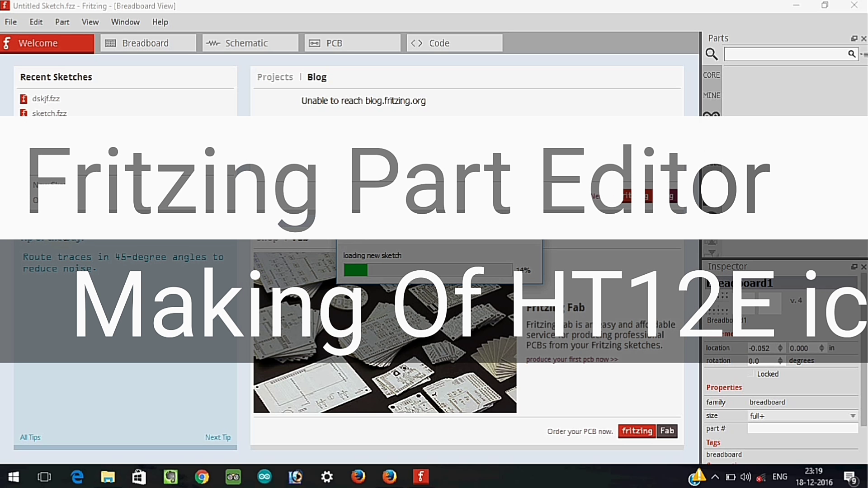Viewport: 868px width, 488px height.
Task: Undock the Inspector panel
Action: (x=854, y=267)
